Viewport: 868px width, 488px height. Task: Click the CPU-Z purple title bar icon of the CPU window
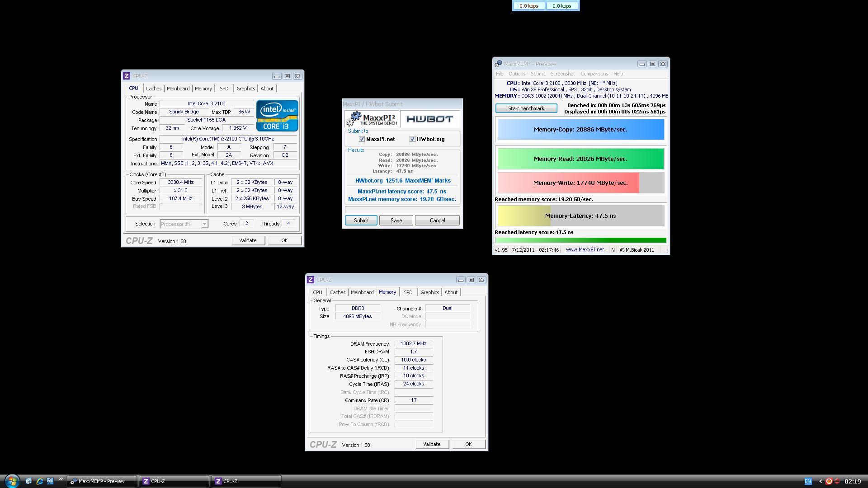point(127,76)
